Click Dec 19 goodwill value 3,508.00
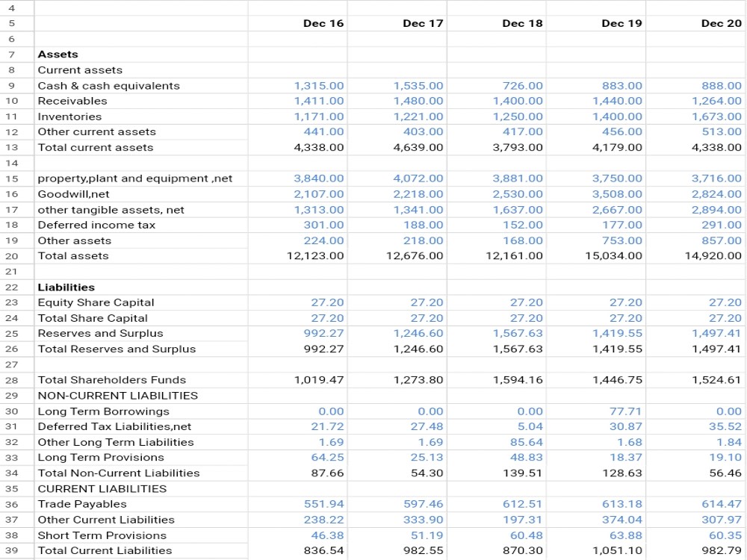The width and height of the screenshot is (747, 560). click(618, 194)
